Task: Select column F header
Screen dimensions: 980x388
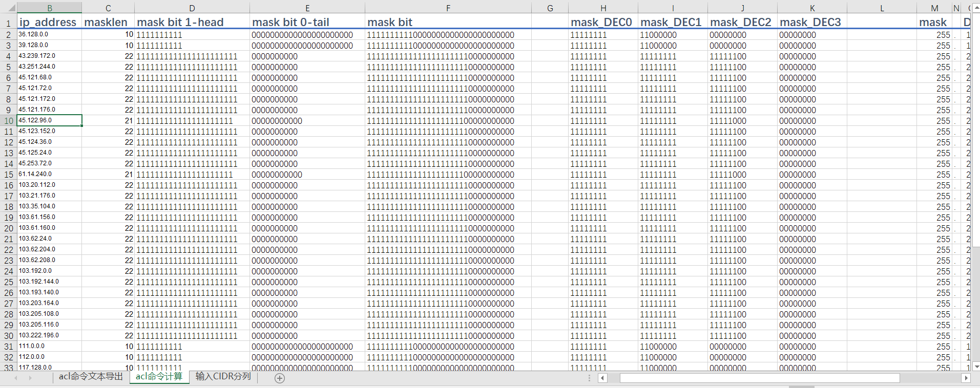Action: (448, 8)
